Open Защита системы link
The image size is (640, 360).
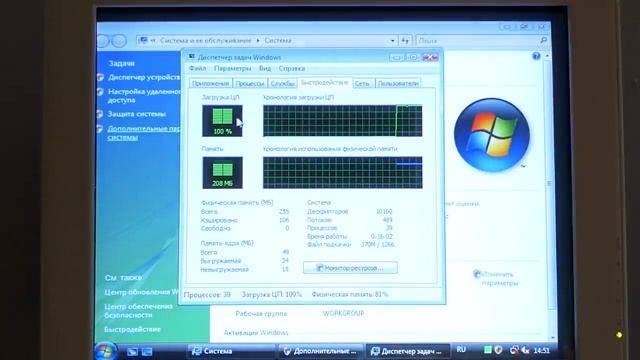[x=136, y=114]
